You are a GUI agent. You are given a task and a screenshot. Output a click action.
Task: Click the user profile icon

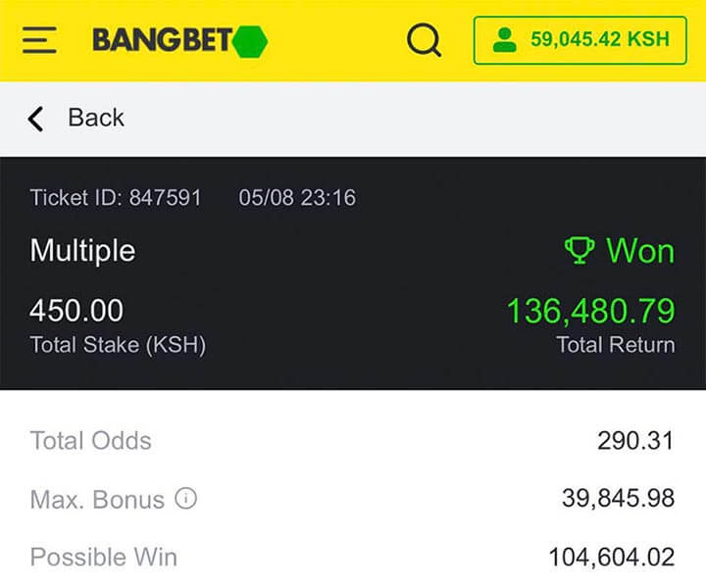505,40
